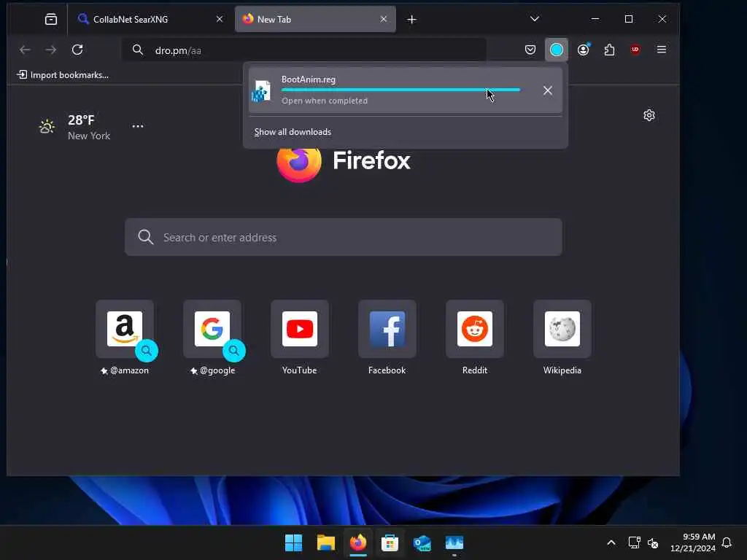Screen dimensions: 747x560
Task: Switch to the New Tab tab
Action: pyautogui.click(x=315, y=19)
